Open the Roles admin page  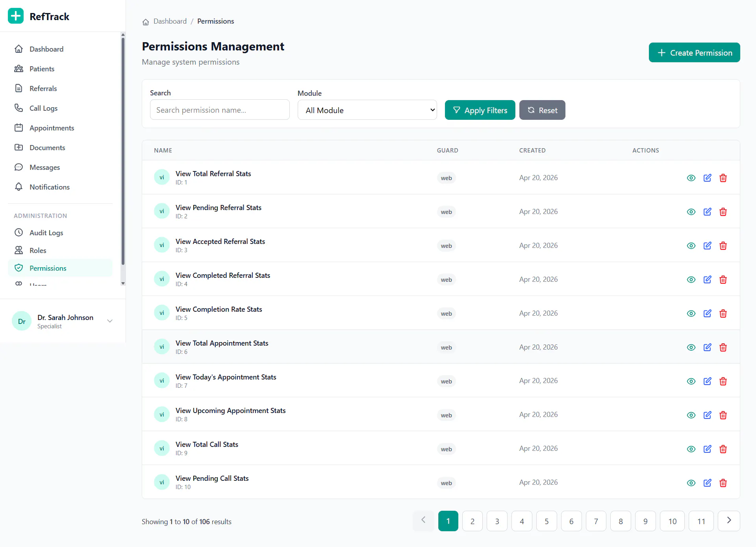[x=60, y=250]
